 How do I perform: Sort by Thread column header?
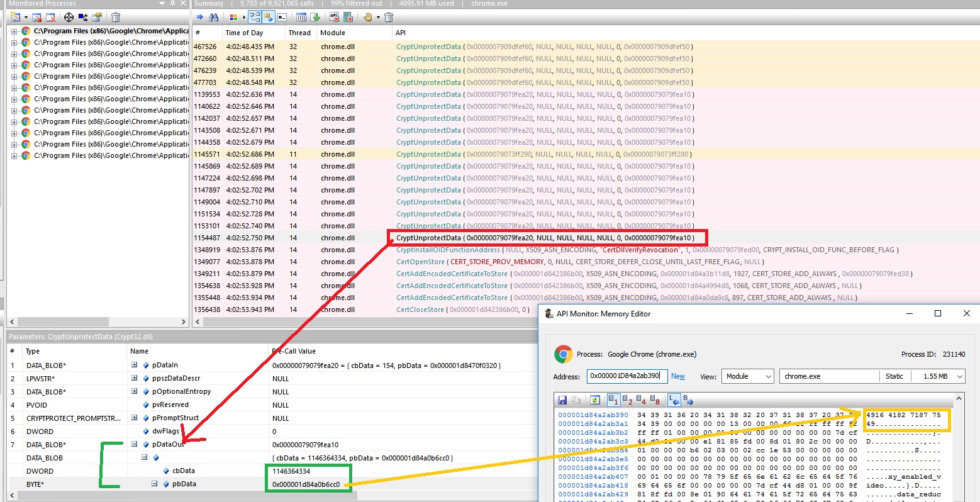(299, 33)
